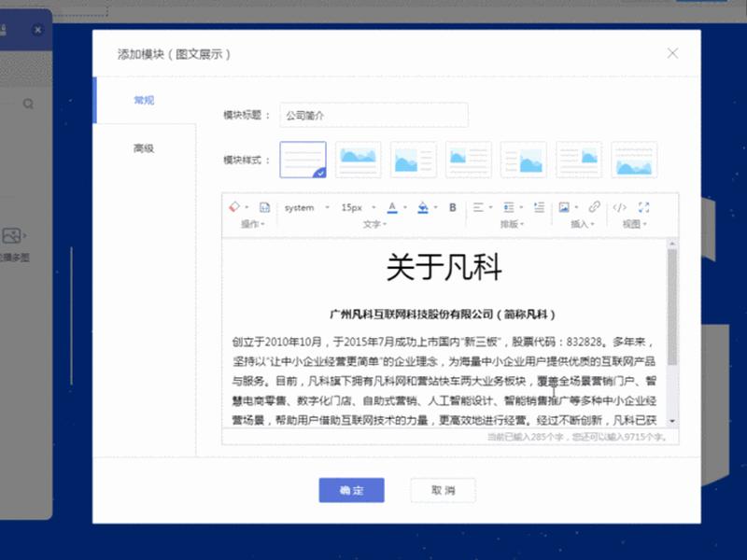Select the image-at-bottom module style
Viewport: 747px width, 560px height.
[x=634, y=160]
